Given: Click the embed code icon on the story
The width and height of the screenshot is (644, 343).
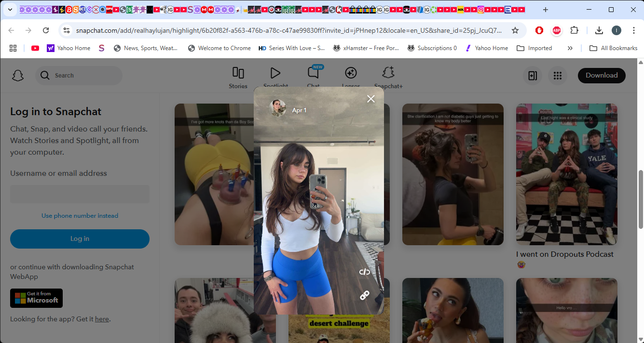Looking at the screenshot, I should click(x=365, y=272).
